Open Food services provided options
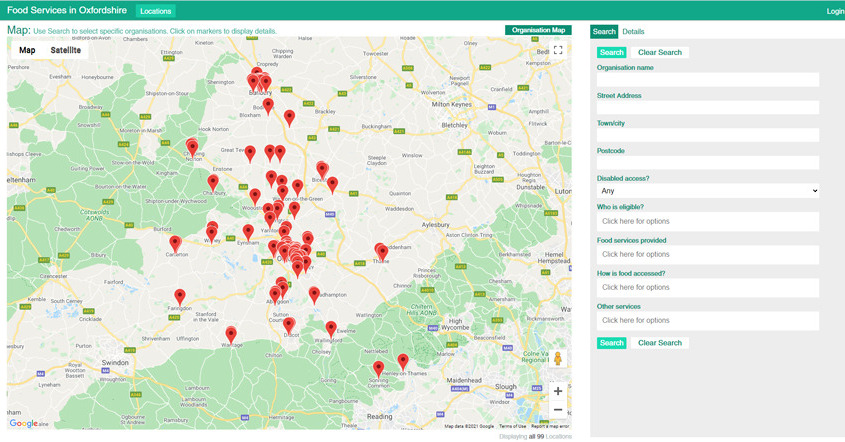 pos(708,254)
